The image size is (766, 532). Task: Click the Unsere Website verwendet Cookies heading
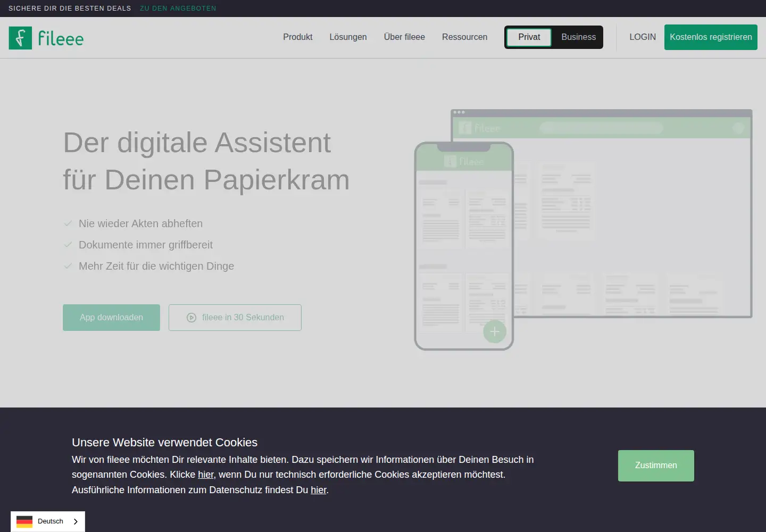[165, 443]
